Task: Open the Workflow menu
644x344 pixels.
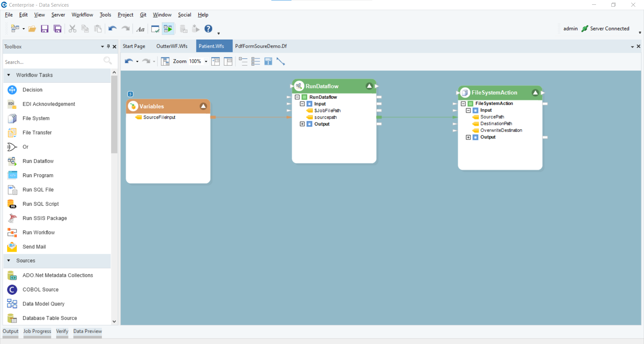Action: coord(82,15)
